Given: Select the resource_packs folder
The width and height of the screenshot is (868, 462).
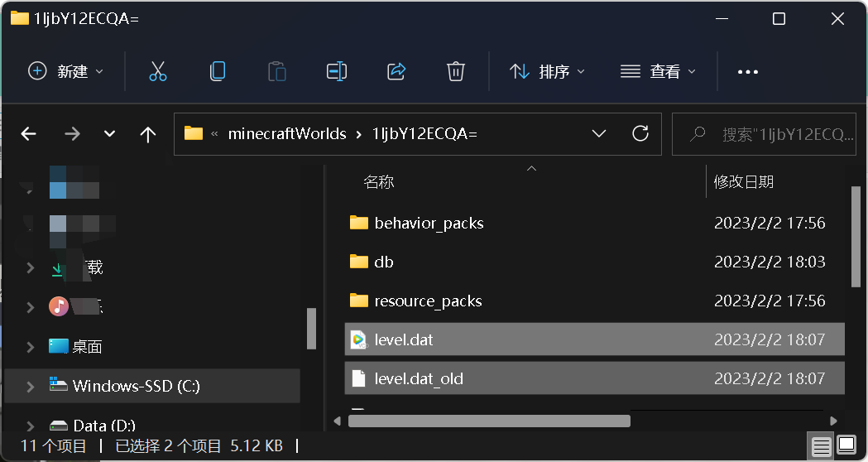Looking at the screenshot, I should tap(595, 301).
